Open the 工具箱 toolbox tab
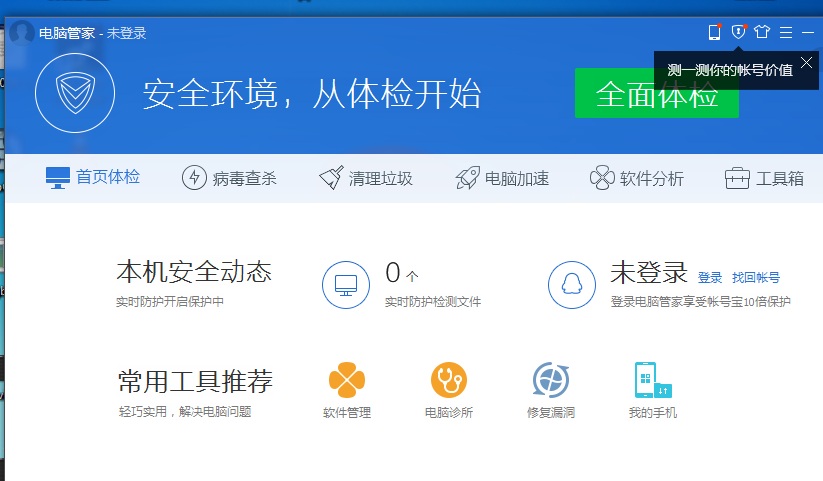 tap(764, 178)
